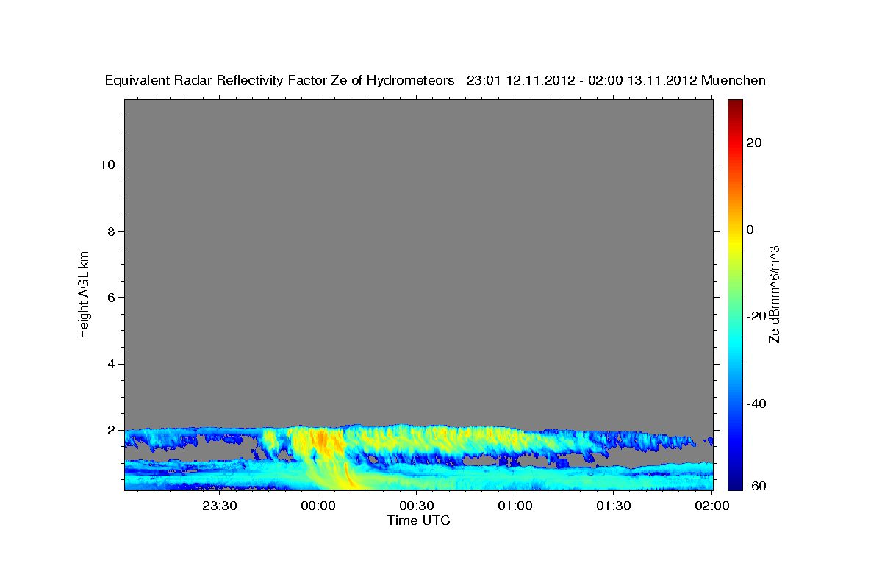The image size is (882, 588).
Task: Click the height axis label 2
Action: click(x=111, y=430)
